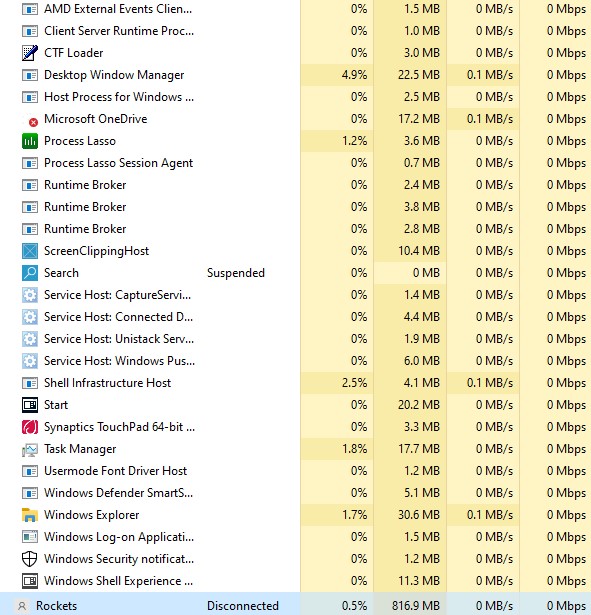Select the Windows Security notification shield icon
The image size is (591, 615).
pos(30,559)
